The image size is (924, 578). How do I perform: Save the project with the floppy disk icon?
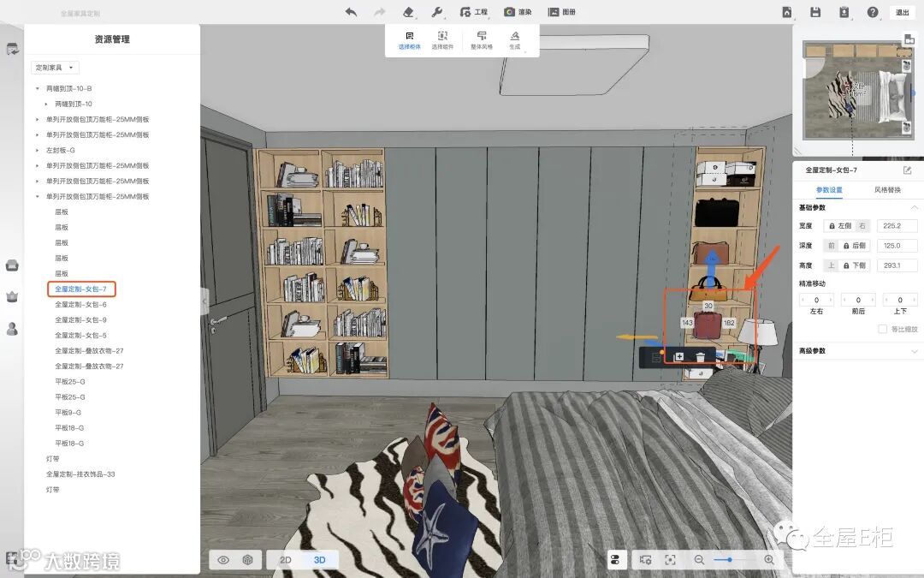(x=815, y=12)
